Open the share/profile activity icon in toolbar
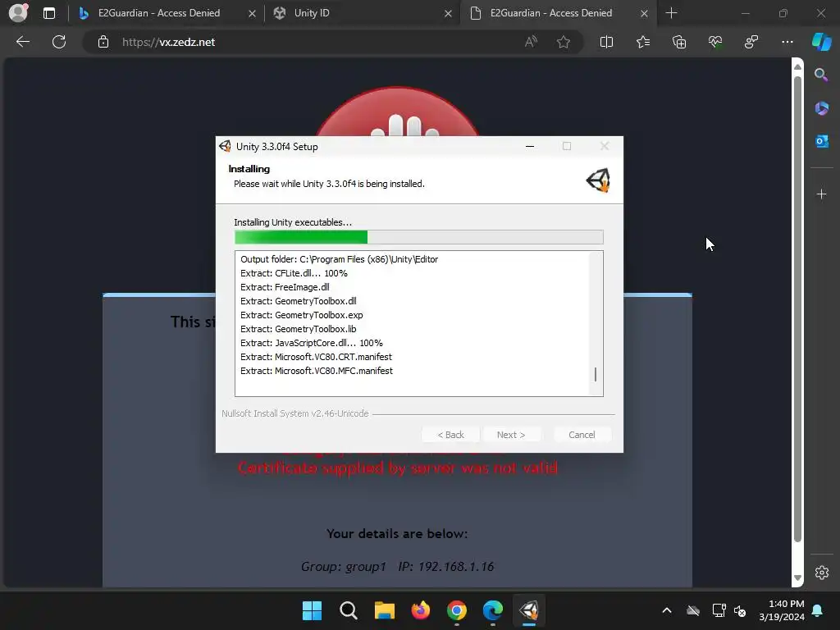The image size is (840, 630). click(x=751, y=42)
